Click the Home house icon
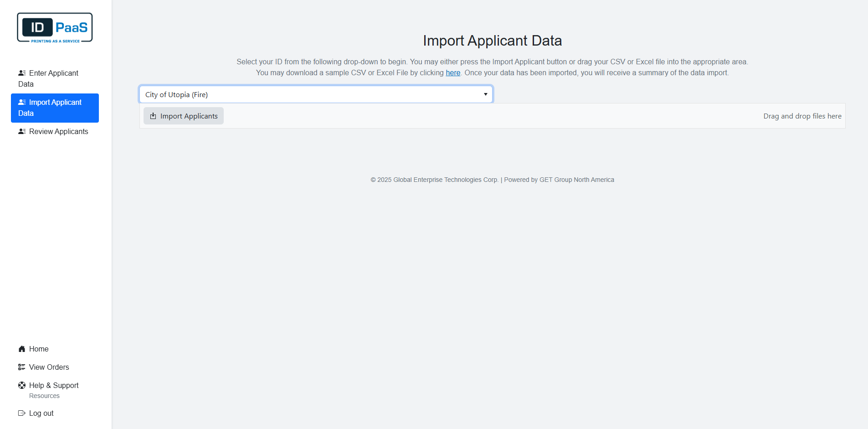The height and width of the screenshot is (429, 868). click(22, 349)
